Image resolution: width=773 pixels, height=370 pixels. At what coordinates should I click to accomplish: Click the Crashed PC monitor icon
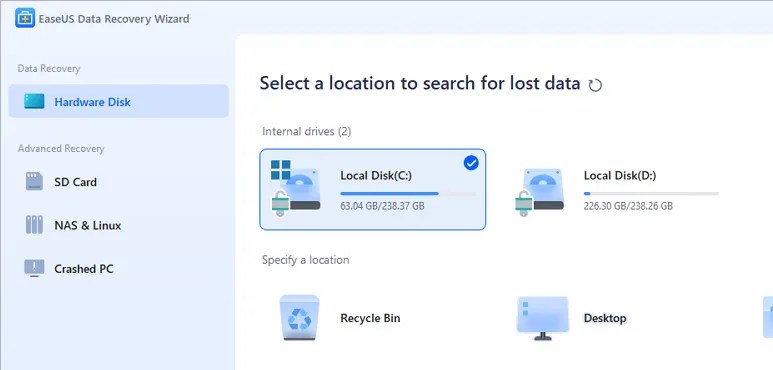[x=34, y=269]
